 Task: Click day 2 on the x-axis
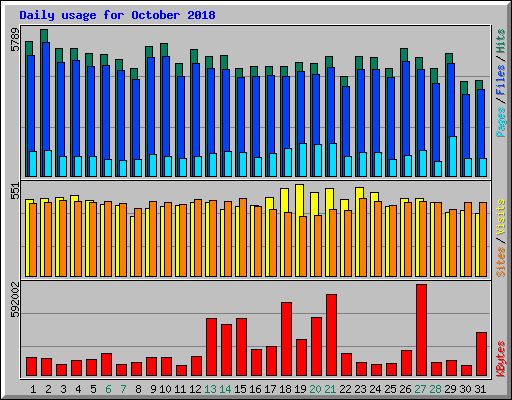[x=48, y=389]
